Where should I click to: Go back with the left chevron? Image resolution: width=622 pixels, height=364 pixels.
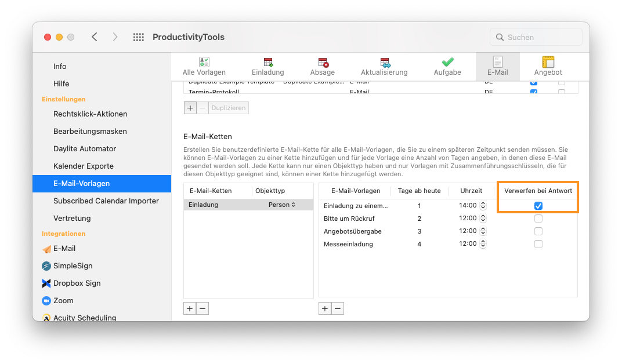95,37
